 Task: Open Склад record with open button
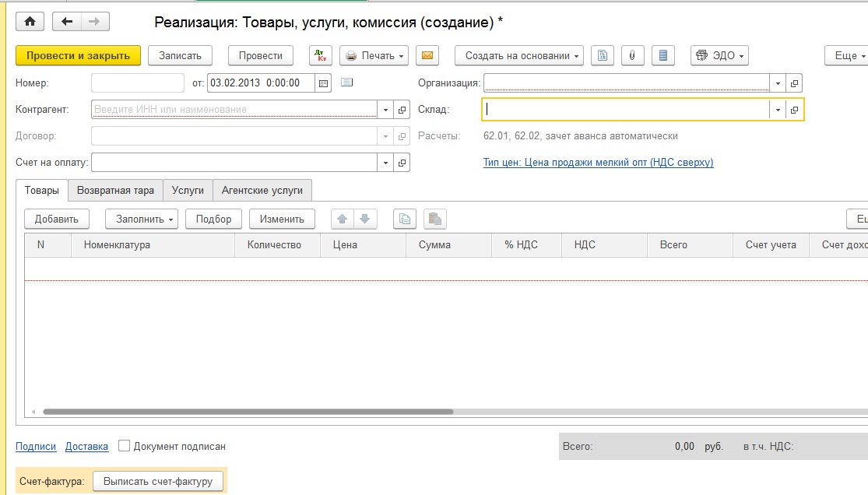pyautogui.click(x=794, y=110)
